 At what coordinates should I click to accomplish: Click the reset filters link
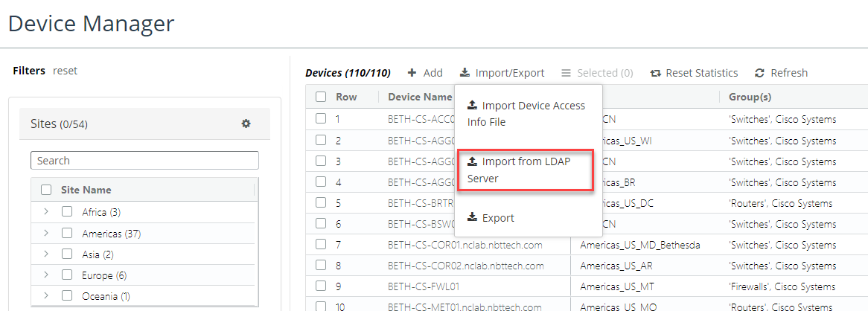click(x=65, y=71)
